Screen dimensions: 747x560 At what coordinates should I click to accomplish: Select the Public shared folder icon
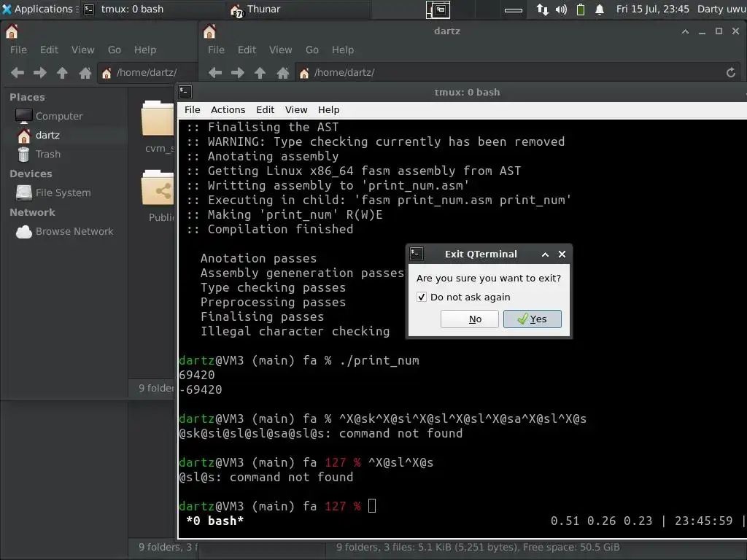[x=158, y=189]
